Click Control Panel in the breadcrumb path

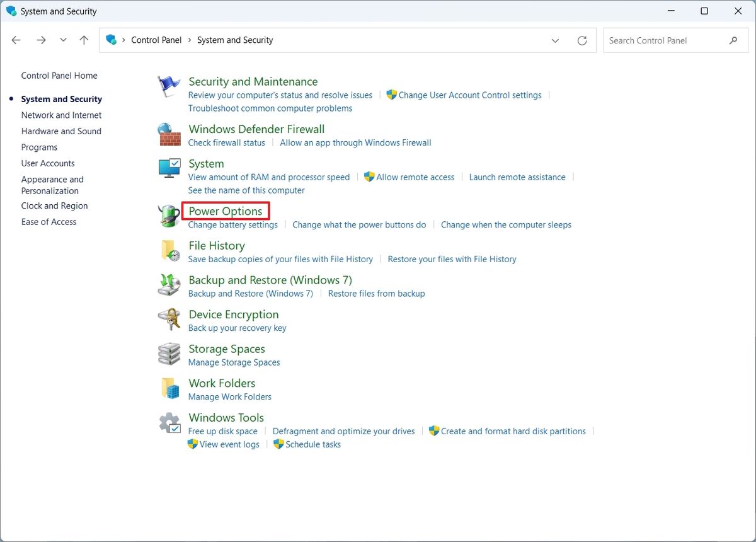click(x=156, y=40)
